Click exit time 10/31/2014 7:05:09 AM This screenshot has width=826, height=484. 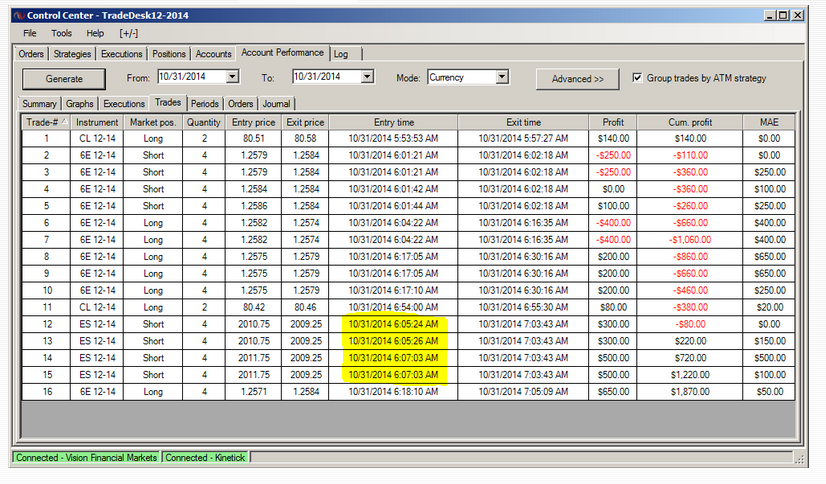point(524,391)
